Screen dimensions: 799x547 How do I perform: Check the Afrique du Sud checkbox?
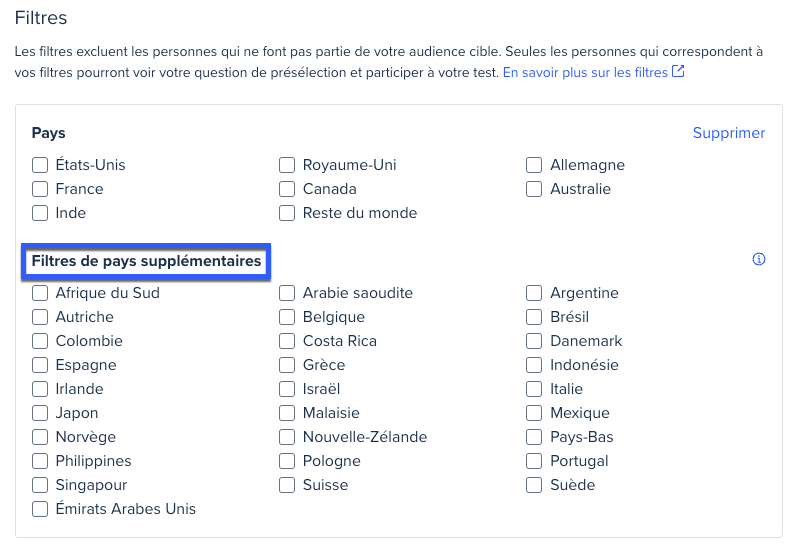(x=40, y=293)
